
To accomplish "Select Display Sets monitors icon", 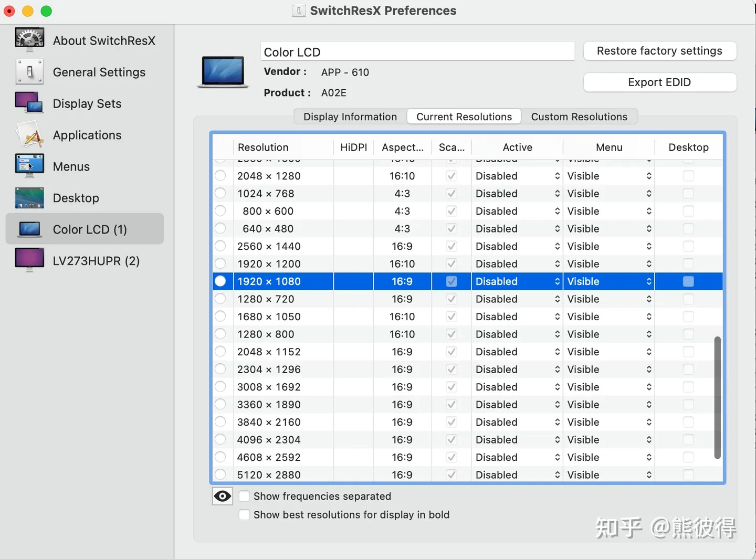I will [29, 103].
